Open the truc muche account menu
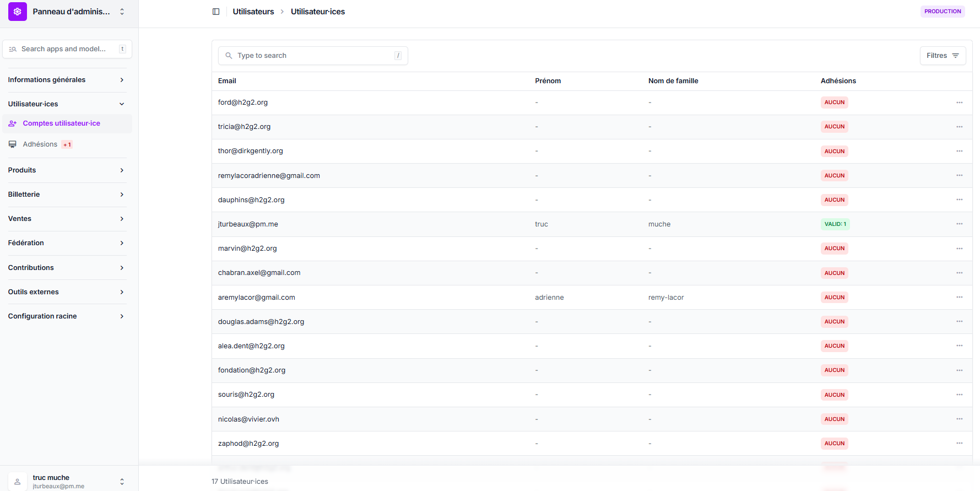The height and width of the screenshot is (491, 980). (122, 482)
